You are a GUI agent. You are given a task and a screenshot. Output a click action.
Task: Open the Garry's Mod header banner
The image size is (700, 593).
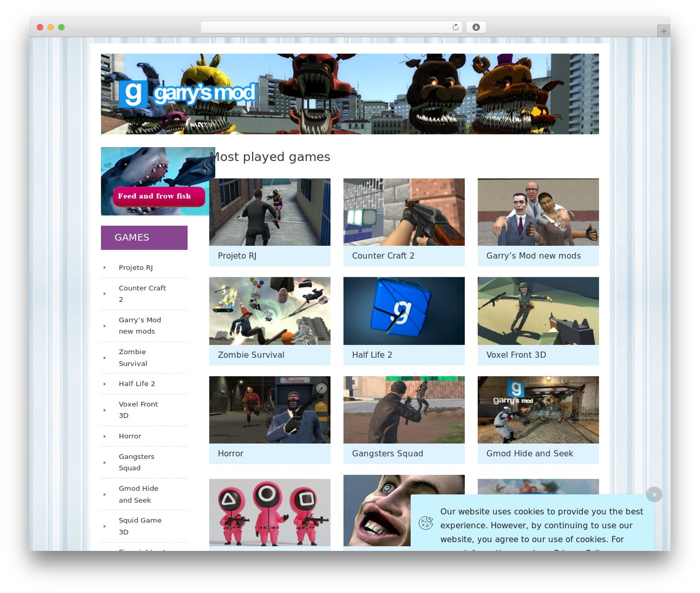pos(350,94)
